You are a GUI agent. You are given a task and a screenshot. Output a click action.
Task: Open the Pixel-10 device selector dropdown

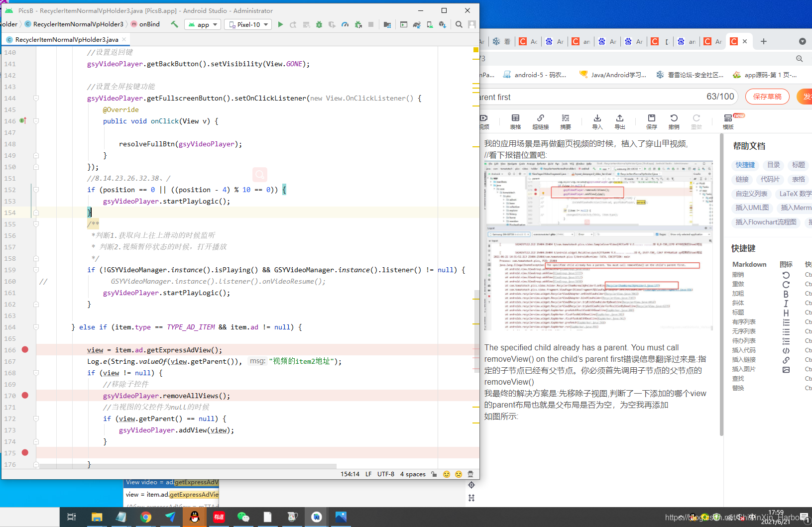247,24
